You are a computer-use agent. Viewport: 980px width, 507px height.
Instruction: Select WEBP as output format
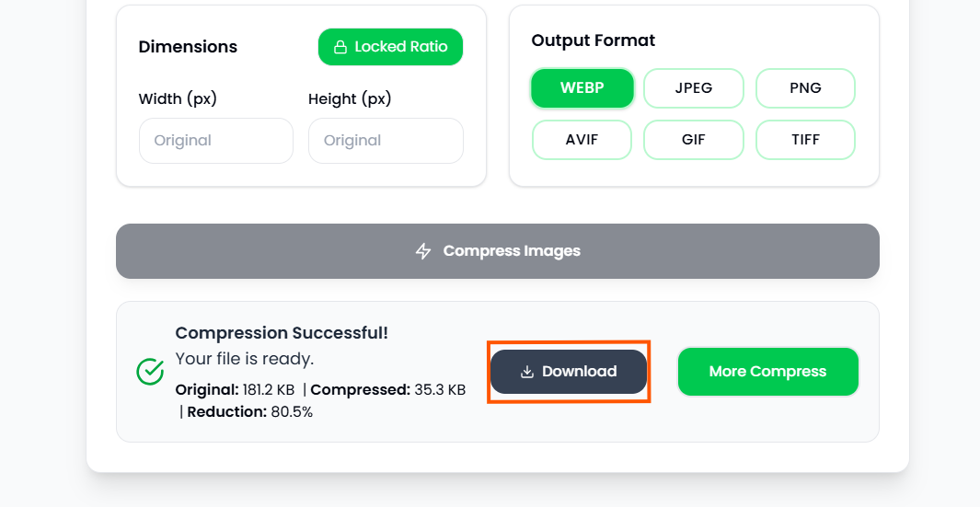[582, 88]
